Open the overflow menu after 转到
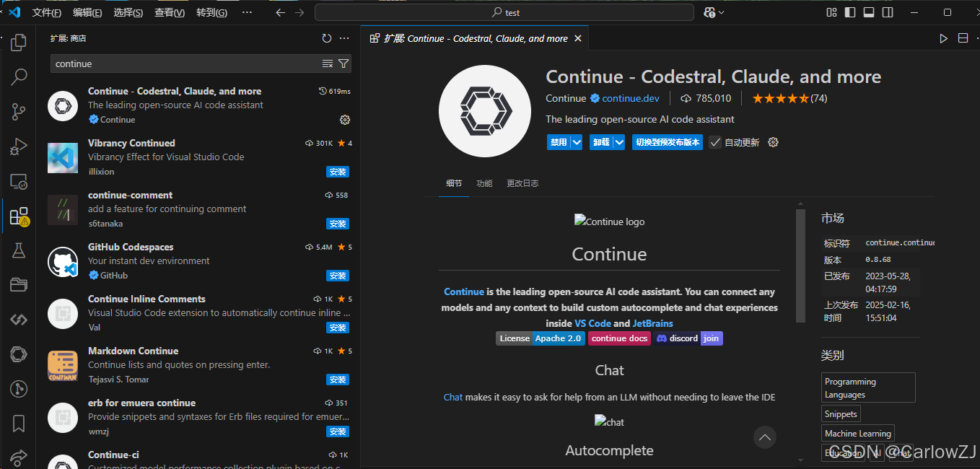The height and width of the screenshot is (469, 980). 247,12
